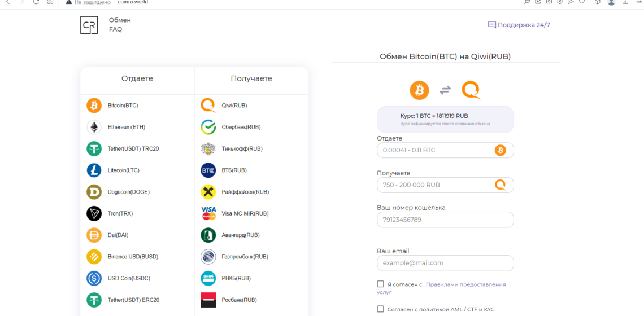Click the Курс: 1 BTC = 1811919 RUB text
The height and width of the screenshot is (316, 644).
coord(434,116)
